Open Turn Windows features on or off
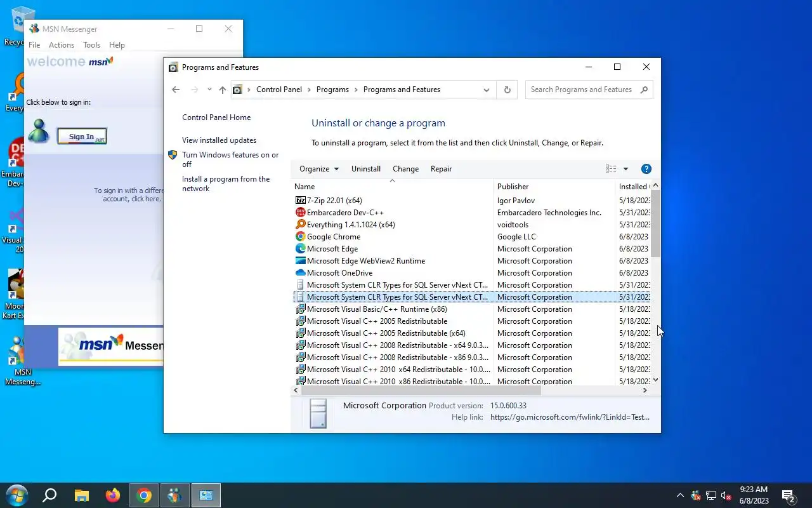This screenshot has height=508, width=812. tap(230, 159)
